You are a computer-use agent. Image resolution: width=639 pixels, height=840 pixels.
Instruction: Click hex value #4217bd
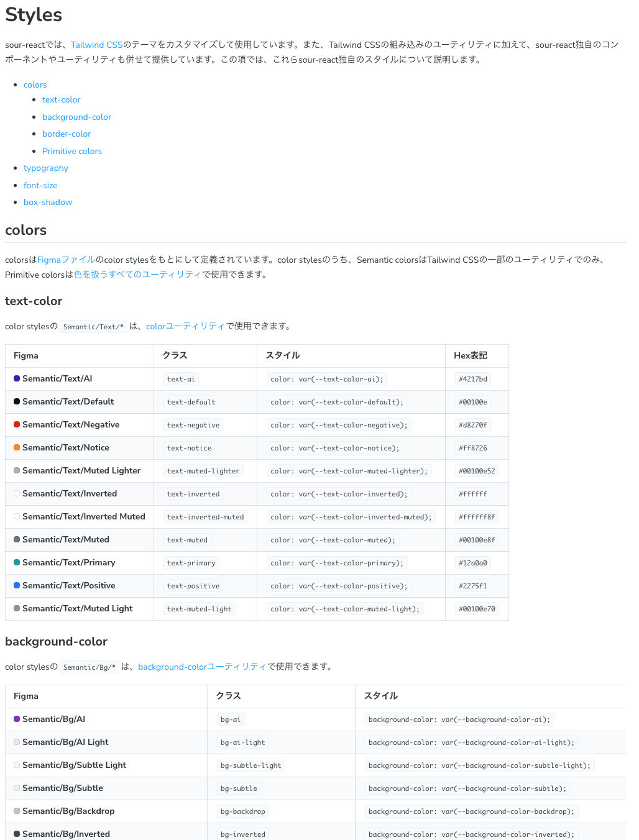473,379
